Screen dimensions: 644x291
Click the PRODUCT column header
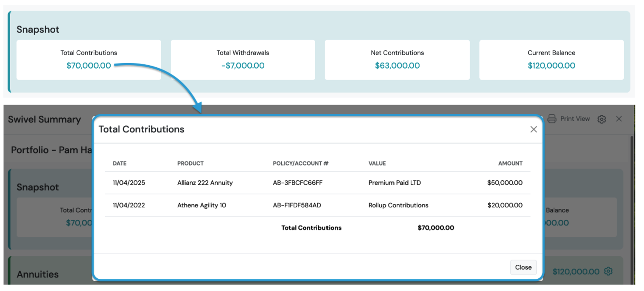click(190, 164)
